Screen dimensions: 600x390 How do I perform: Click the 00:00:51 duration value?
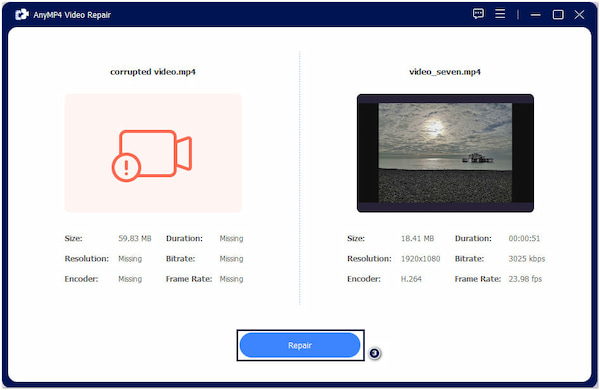tap(524, 238)
